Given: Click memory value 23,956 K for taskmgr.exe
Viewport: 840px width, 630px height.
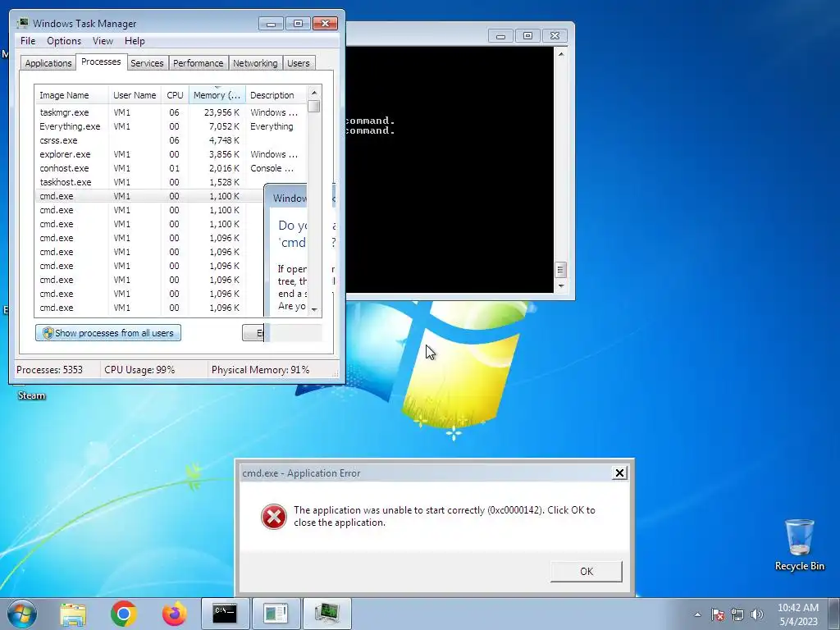Looking at the screenshot, I should [221, 112].
